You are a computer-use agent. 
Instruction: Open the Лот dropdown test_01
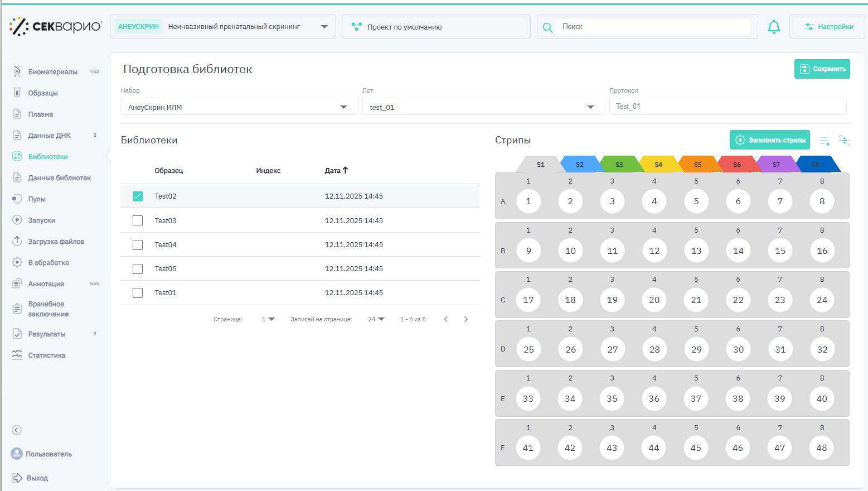click(x=483, y=107)
